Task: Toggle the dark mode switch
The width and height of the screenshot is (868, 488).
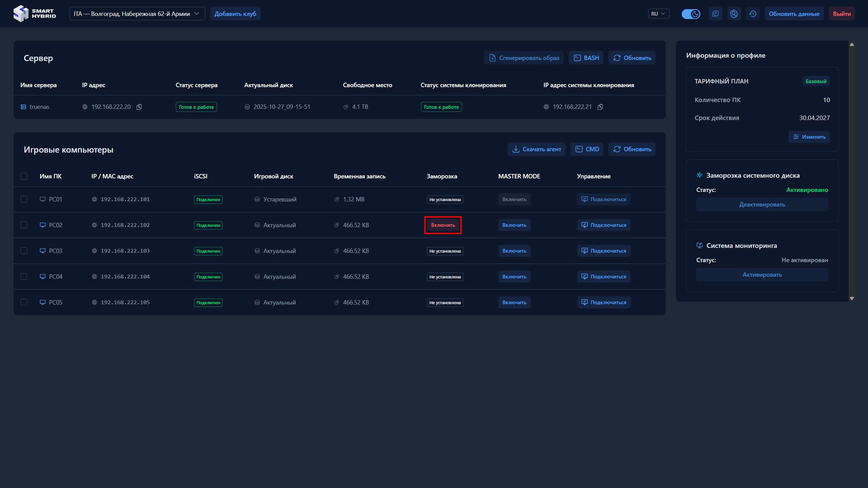Action: (x=691, y=14)
